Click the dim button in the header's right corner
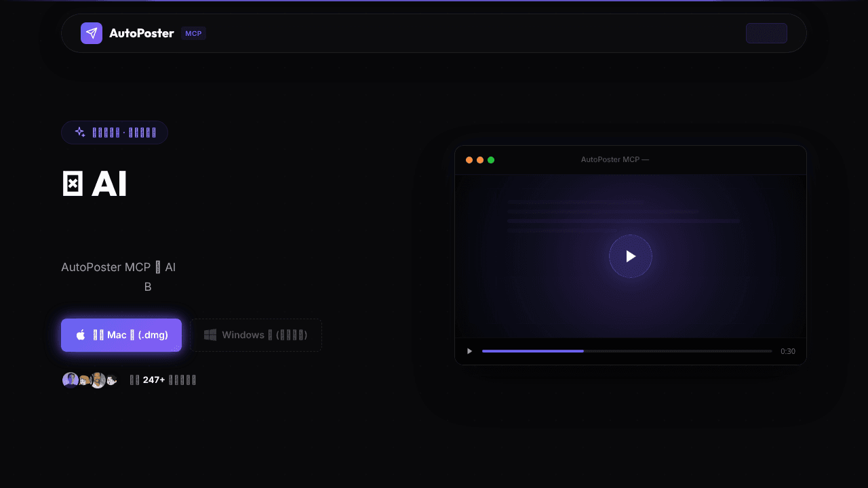Screen dimensions: 868x488 [766, 33]
